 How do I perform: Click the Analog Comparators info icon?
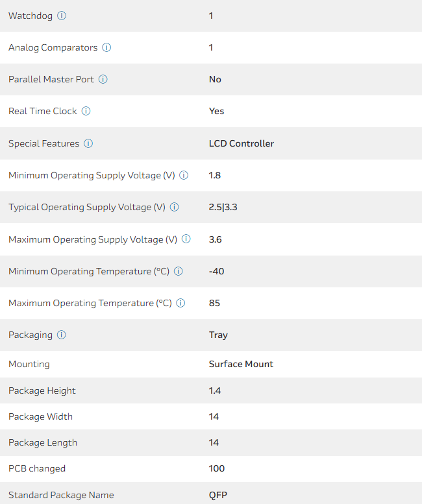106,47
